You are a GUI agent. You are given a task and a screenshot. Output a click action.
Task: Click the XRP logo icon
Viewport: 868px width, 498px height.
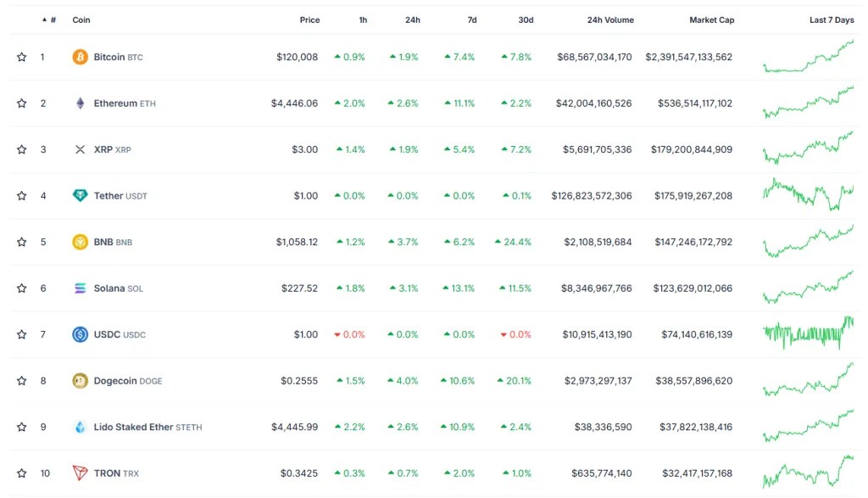pos(80,150)
